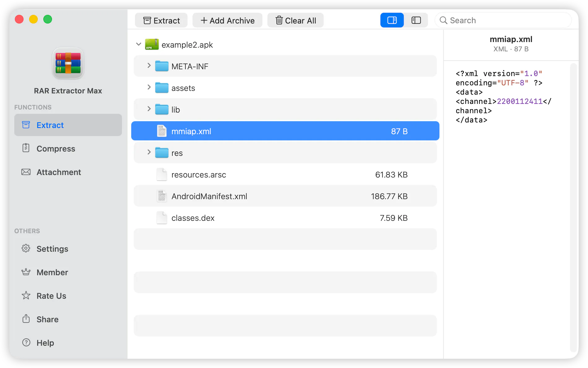Click the Add Archive button
The width and height of the screenshot is (588, 368).
point(227,20)
